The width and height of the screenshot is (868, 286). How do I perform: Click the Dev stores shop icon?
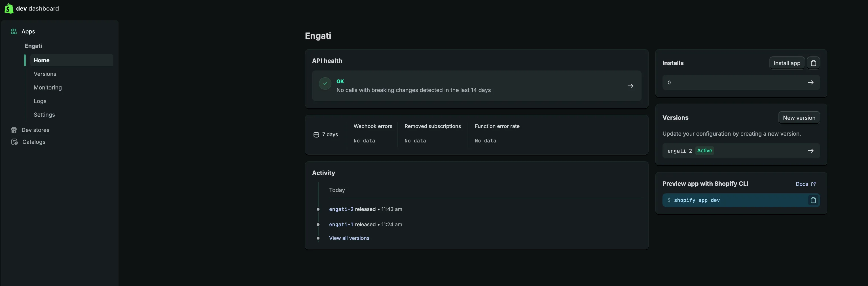coord(14,130)
